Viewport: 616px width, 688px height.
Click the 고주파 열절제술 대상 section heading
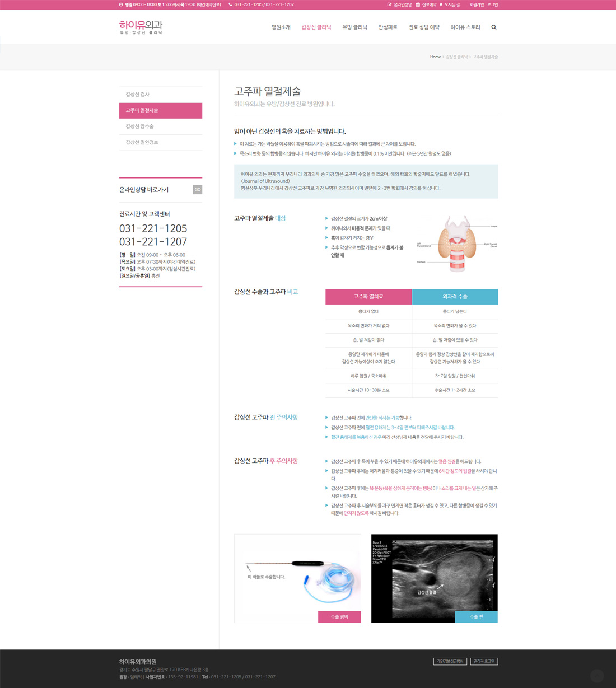coord(260,218)
